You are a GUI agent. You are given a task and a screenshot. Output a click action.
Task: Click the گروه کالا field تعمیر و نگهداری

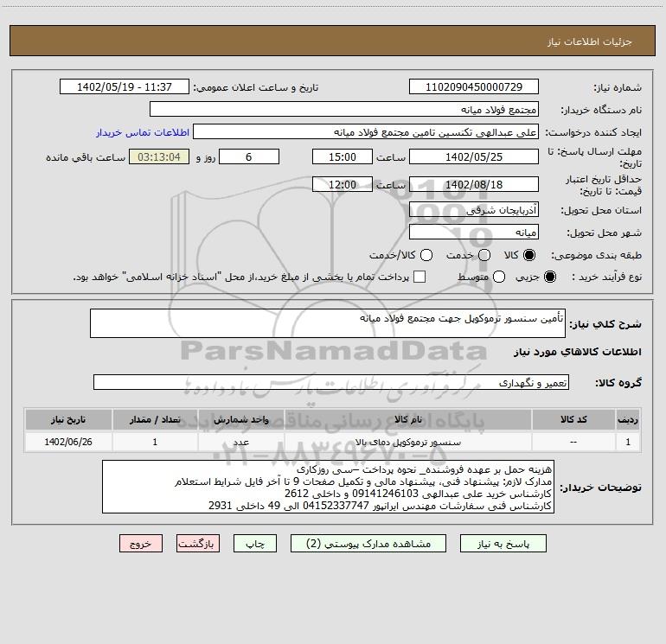pos(331,382)
